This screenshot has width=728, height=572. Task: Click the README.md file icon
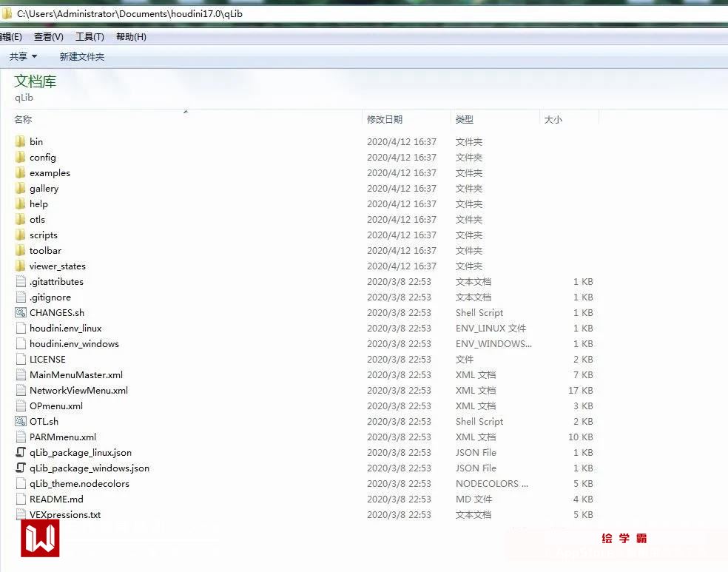[x=21, y=499]
